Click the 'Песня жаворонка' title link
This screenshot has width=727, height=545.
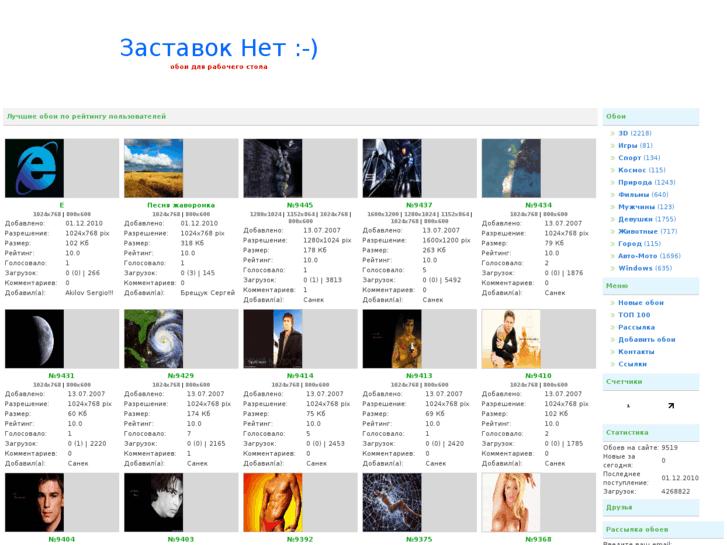point(181,205)
